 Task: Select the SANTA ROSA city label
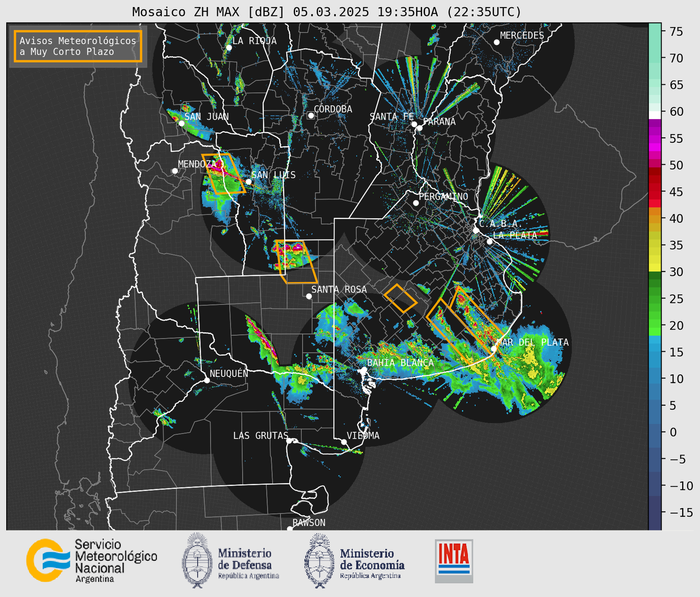point(339,289)
